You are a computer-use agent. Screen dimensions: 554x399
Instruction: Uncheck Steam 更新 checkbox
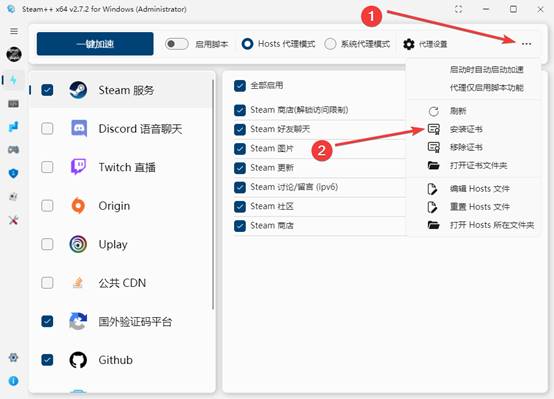pyautogui.click(x=240, y=168)
